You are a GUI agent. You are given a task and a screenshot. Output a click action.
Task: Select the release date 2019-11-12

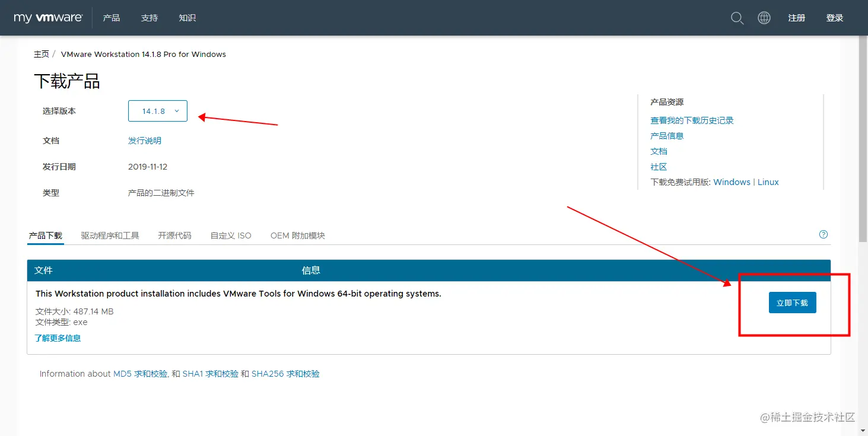[x=148, y=167]
